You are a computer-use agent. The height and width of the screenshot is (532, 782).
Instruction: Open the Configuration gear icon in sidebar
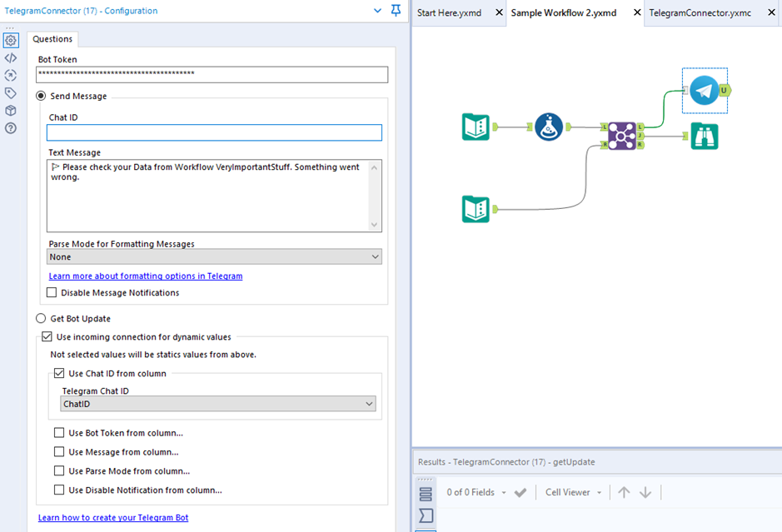pyautogui.click(x=11, y=41)
